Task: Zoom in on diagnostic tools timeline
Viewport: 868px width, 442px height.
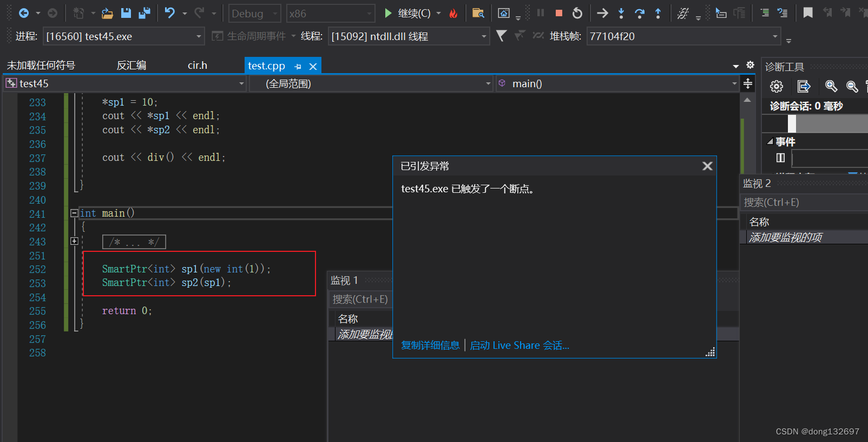Action: 831,86
